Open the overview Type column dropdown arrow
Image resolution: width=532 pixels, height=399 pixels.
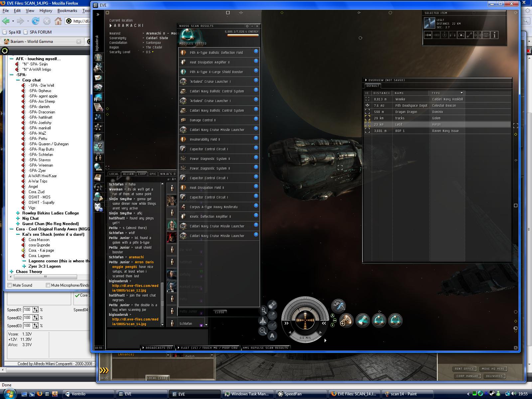tap(462, 93)
